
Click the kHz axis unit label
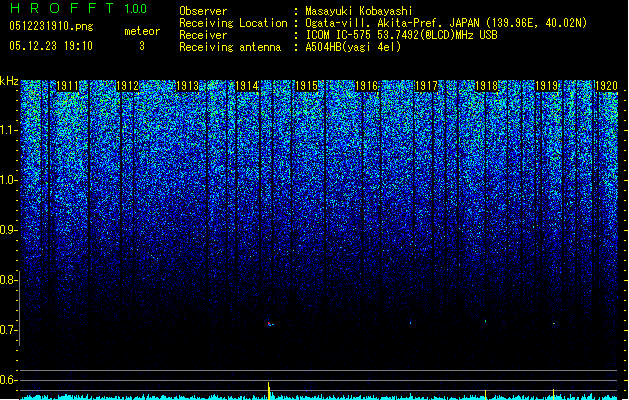9,81
